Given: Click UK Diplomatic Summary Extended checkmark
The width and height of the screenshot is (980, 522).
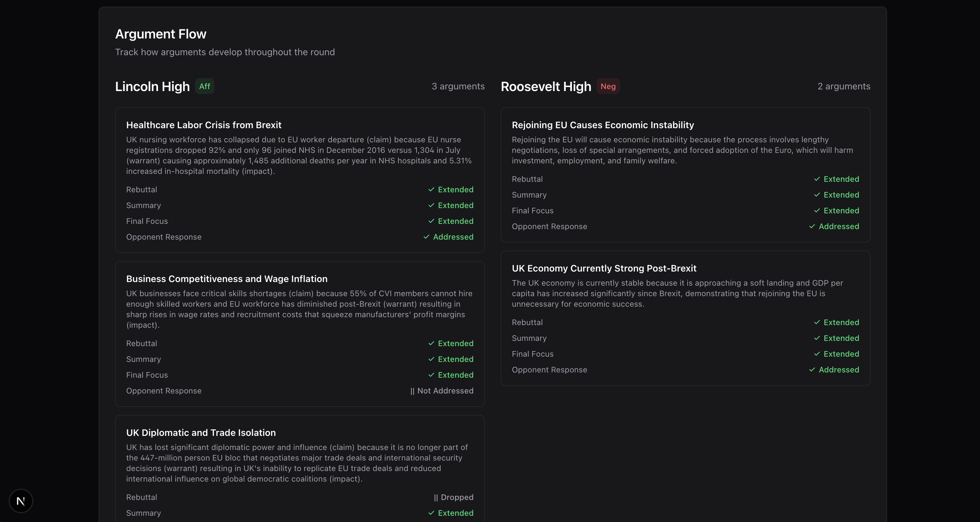Looking at the screenshot, I should 431,513.
